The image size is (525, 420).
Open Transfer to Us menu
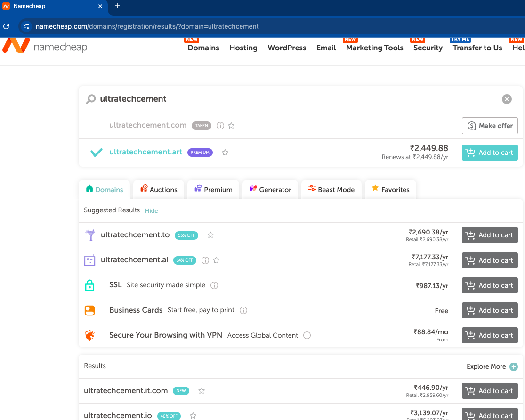point(477,48)
